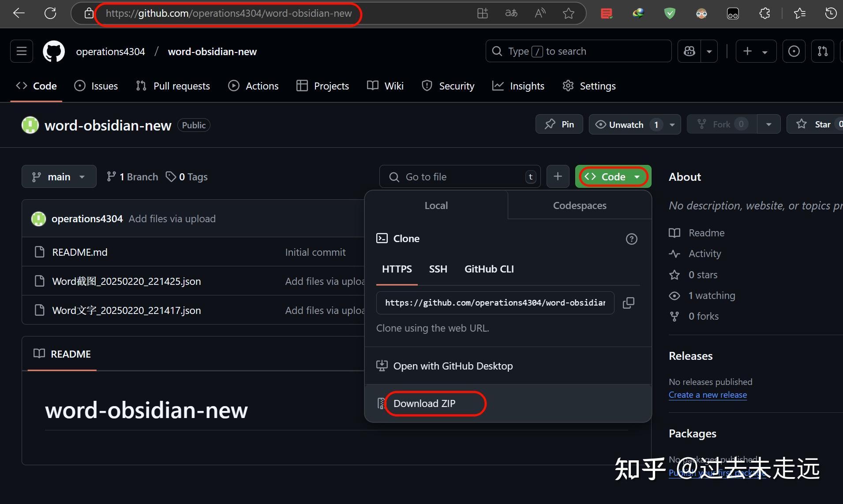Open the Create a new release link
The height and width of the screenshot is (504, 843).
708,395
